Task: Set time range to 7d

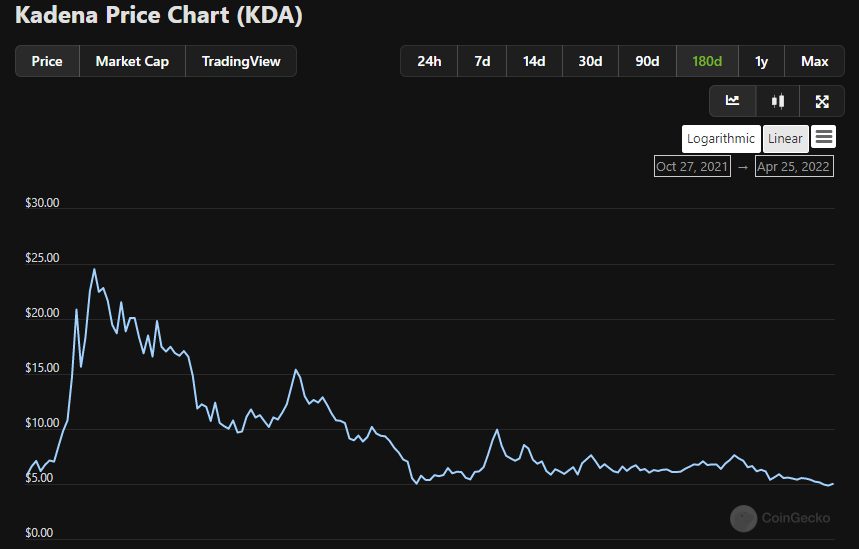Action: [x=482, y=61]
